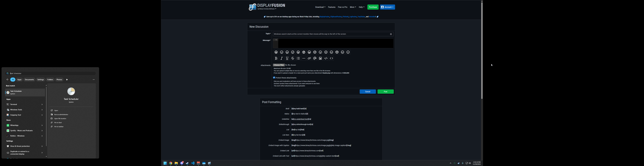Expand the Terminal app result chevron
644x166 pixels.
point(42,104)
